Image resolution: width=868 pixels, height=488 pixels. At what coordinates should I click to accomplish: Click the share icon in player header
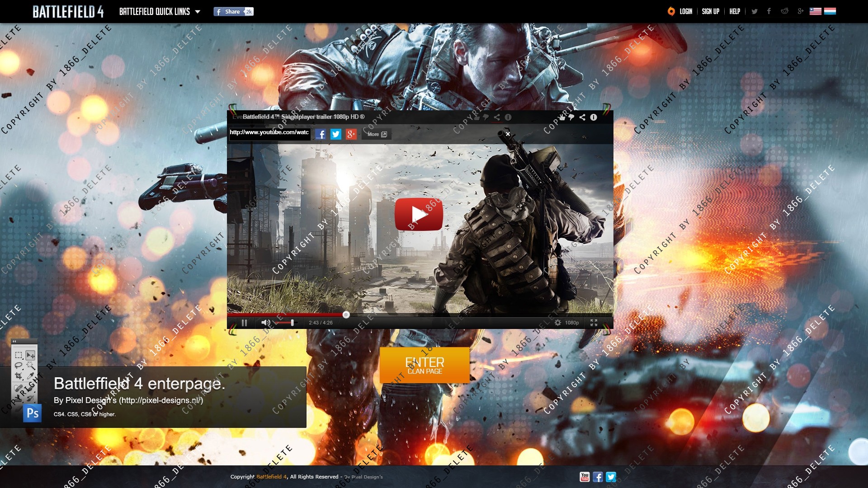point(582,117)
